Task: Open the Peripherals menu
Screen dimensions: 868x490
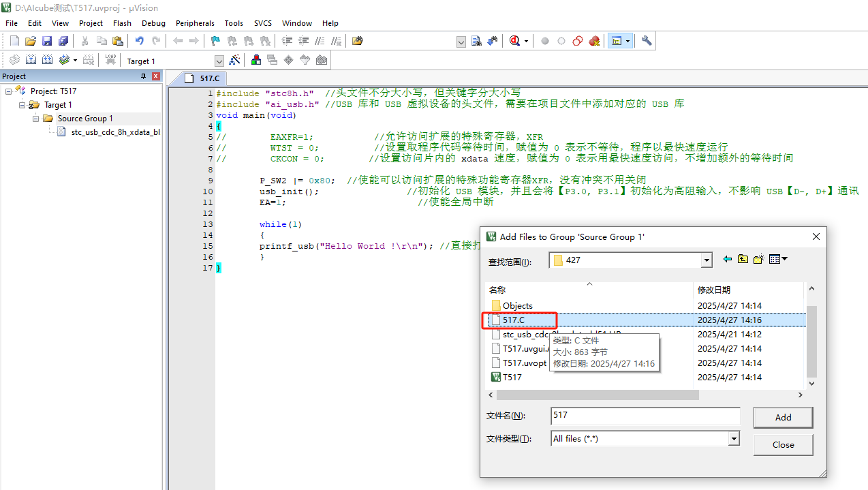Action: pyautogui.click(x=195, y=22)
